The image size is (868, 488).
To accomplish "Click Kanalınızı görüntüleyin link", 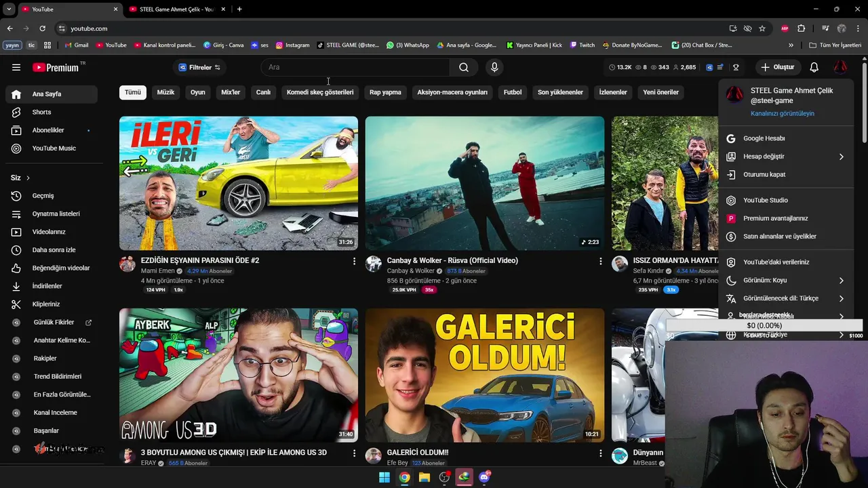I will tap(783, 113).
